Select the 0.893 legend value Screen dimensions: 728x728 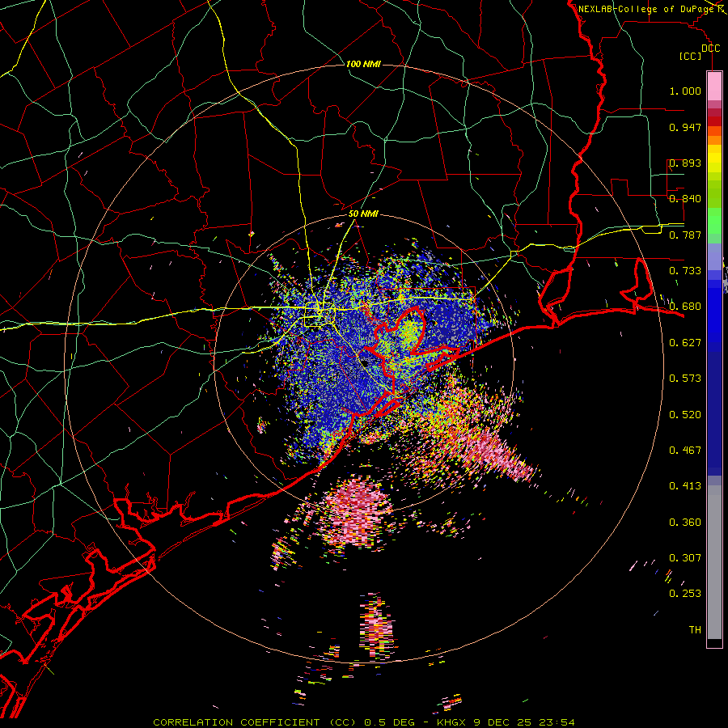[x=685, y=163]
